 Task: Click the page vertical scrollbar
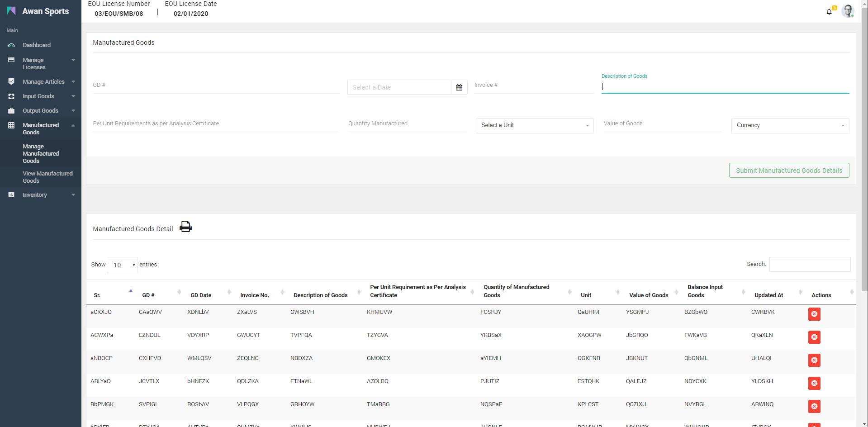[x=864, y=149]
